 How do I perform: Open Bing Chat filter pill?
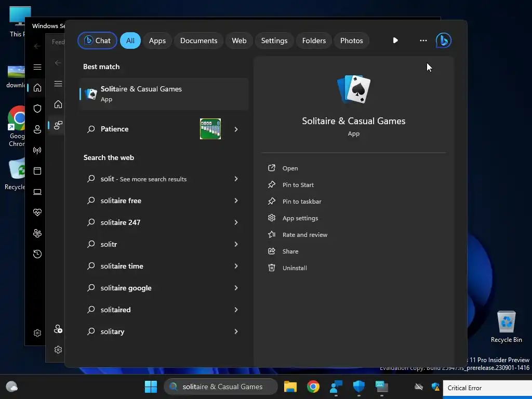[x=97, y=41]
